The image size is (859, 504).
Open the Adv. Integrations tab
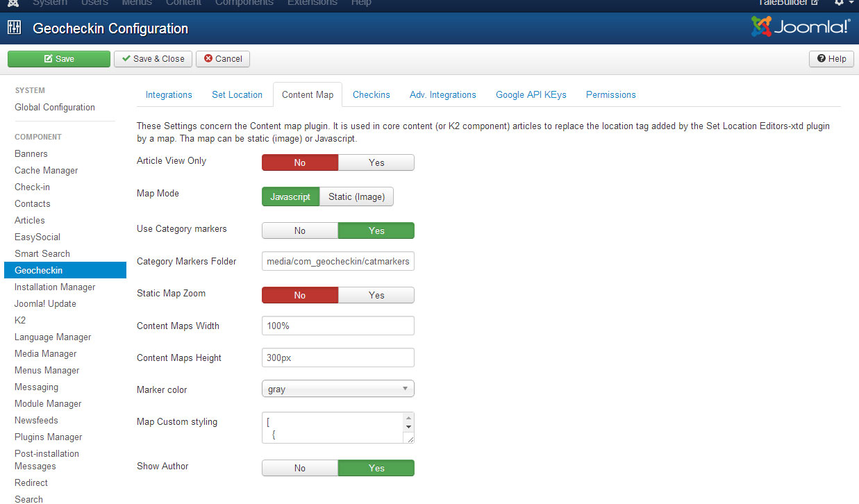443,95
